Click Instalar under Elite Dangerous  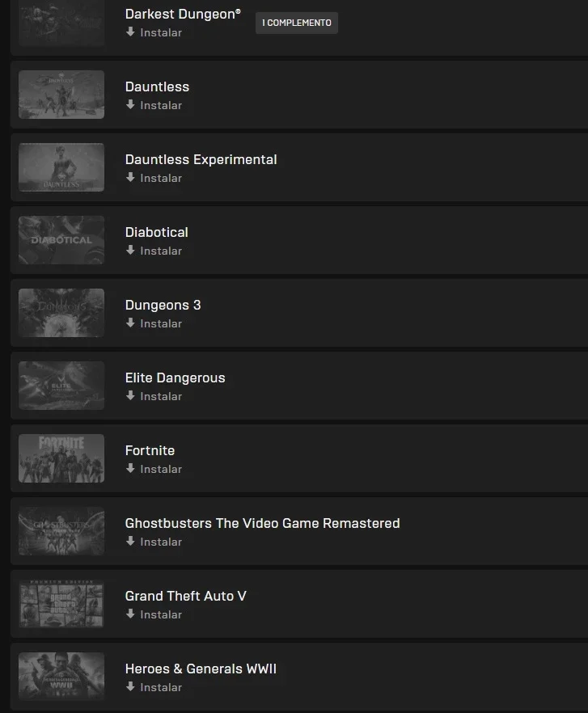(161, 396)
